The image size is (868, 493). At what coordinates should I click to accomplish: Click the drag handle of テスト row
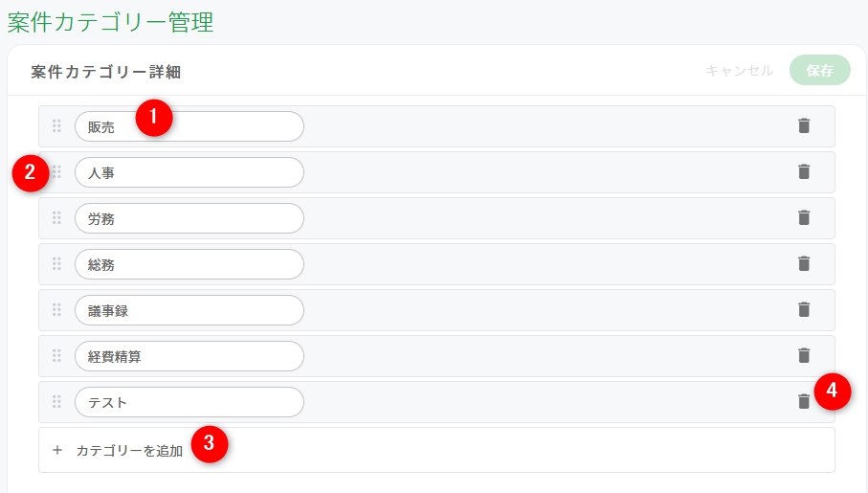pyautogui.click(x=56, y=401)
